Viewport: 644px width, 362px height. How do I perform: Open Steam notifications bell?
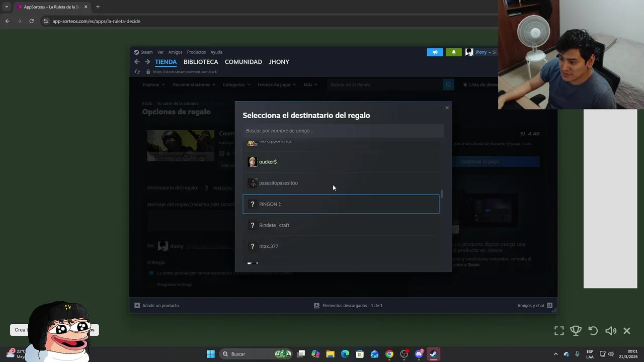pos(453,52)
